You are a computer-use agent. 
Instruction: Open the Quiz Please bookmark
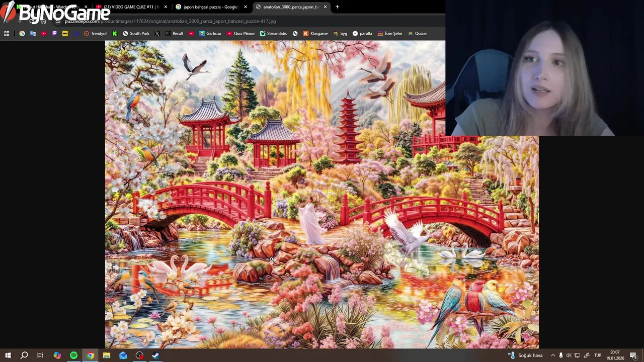coord(240,34)
